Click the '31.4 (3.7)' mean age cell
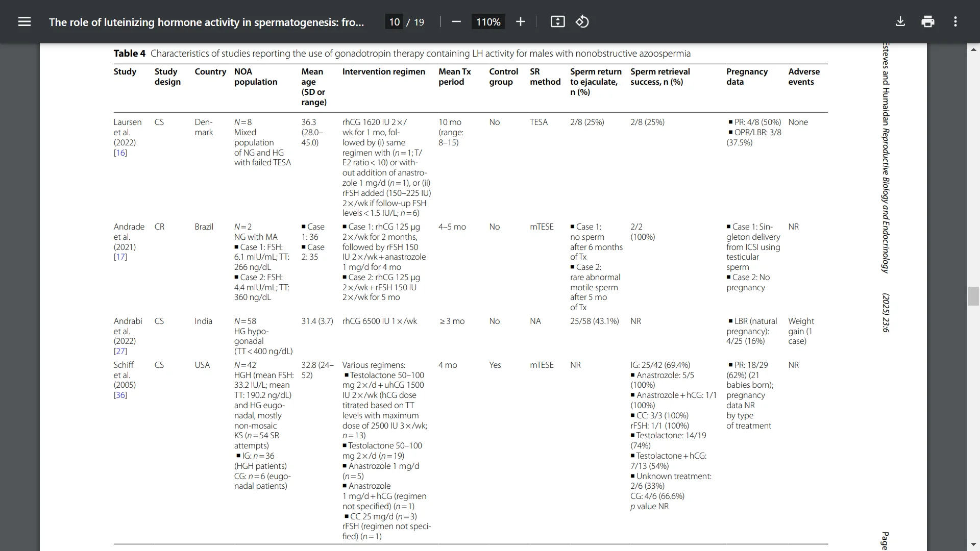 [317, 321]
